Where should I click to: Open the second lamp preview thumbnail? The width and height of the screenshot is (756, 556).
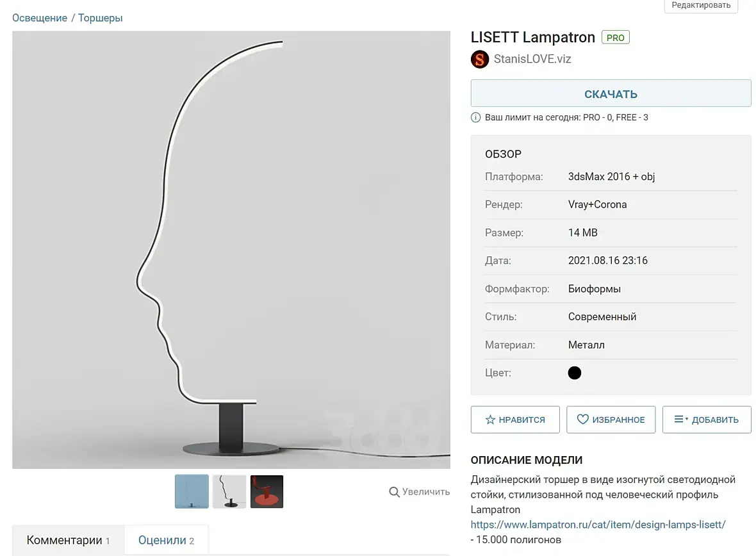click(x=229, y=491)
